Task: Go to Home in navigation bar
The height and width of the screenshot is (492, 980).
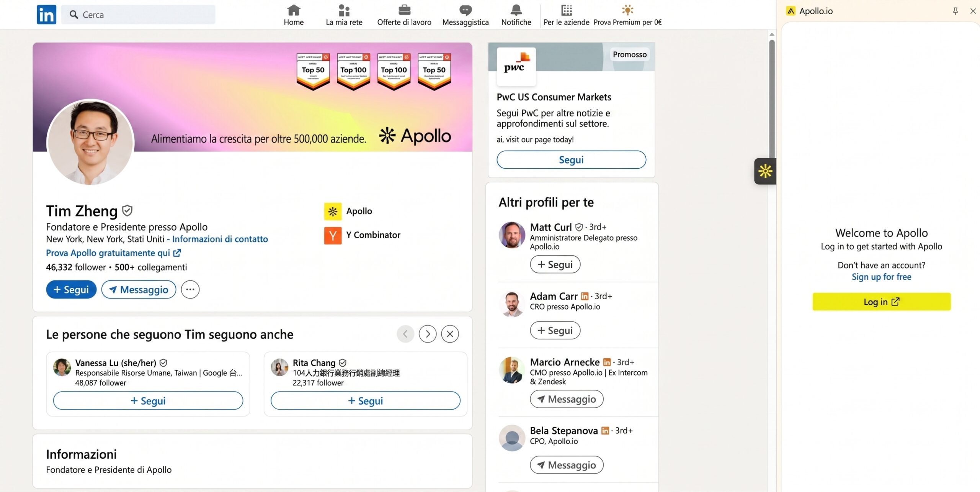Action: (294, 15)
